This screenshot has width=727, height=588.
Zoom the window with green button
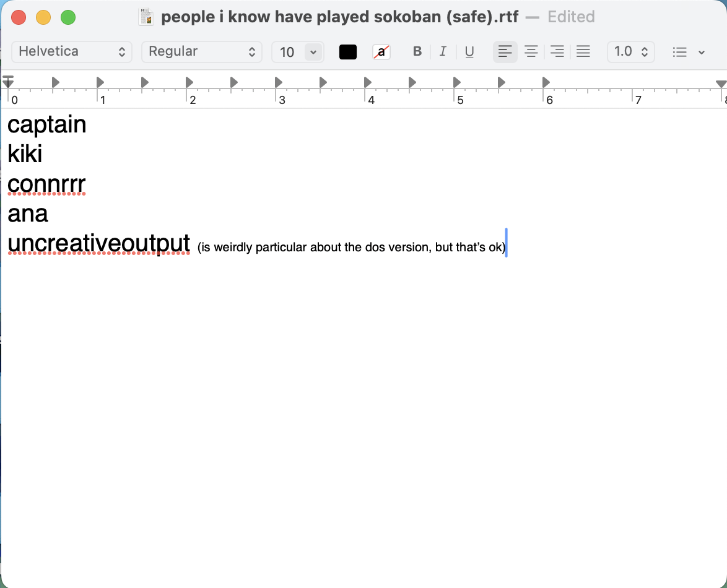(68, 17)
